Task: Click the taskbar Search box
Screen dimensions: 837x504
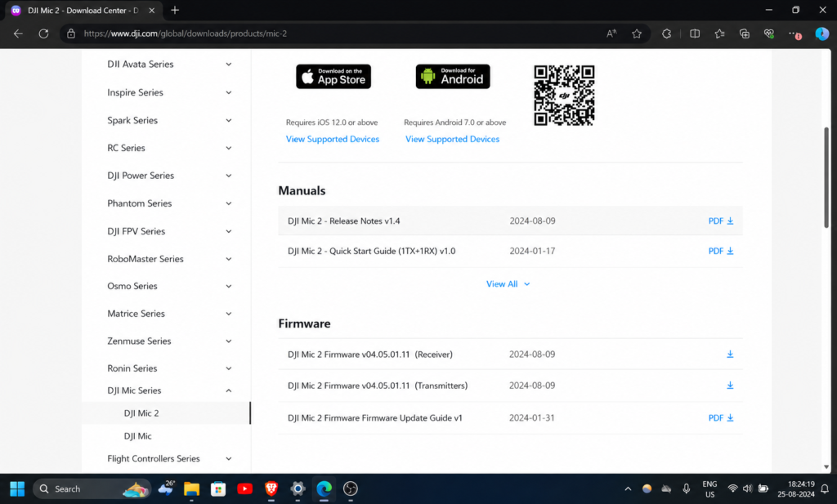Action: (x=91, y=488)
